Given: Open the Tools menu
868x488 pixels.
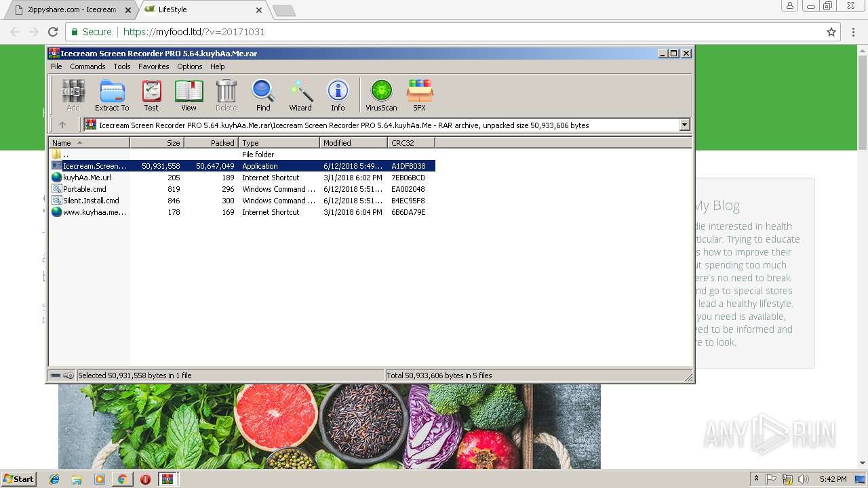Looking at the screenshot, I should click(x=122, y=66).
